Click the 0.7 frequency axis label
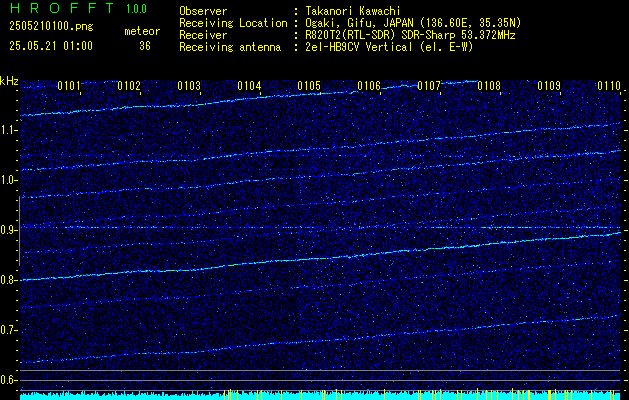The height and width of the screenshot is (400, 629). 8,330
